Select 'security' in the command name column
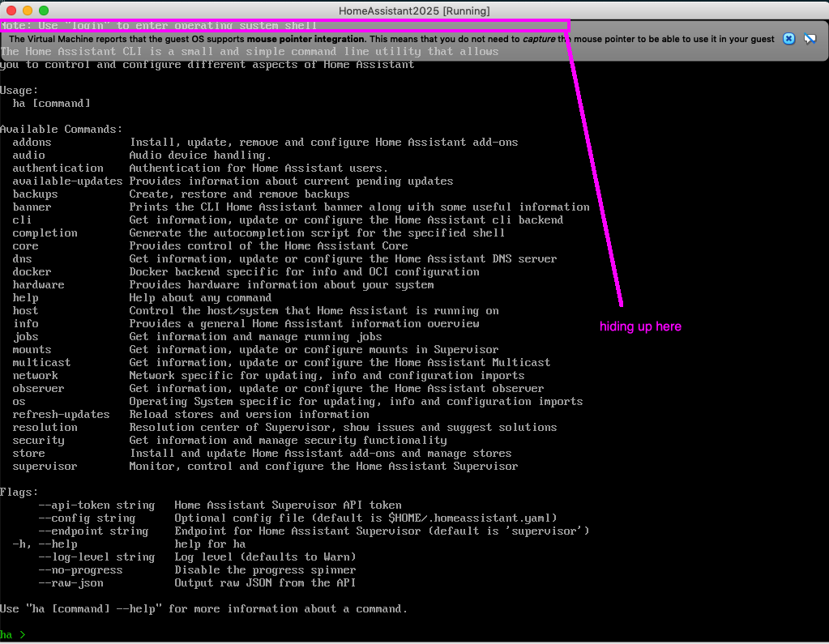829x644 pixels. click(39, 440)
